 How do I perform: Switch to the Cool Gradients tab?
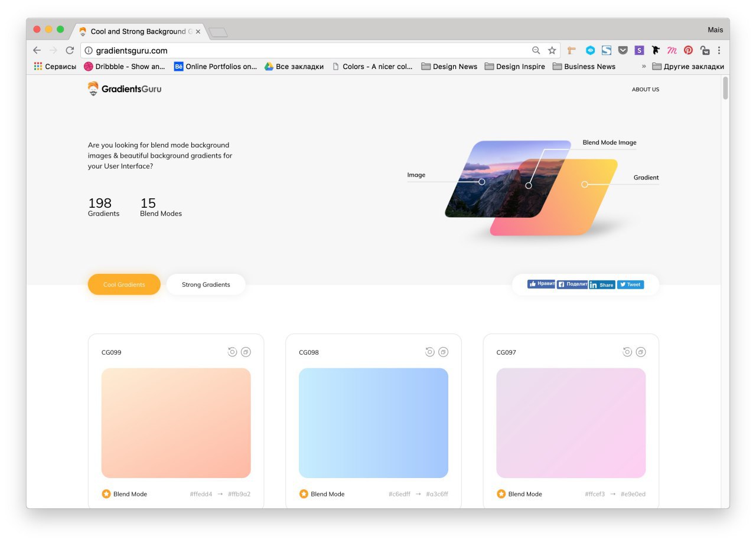click(124, 284)
